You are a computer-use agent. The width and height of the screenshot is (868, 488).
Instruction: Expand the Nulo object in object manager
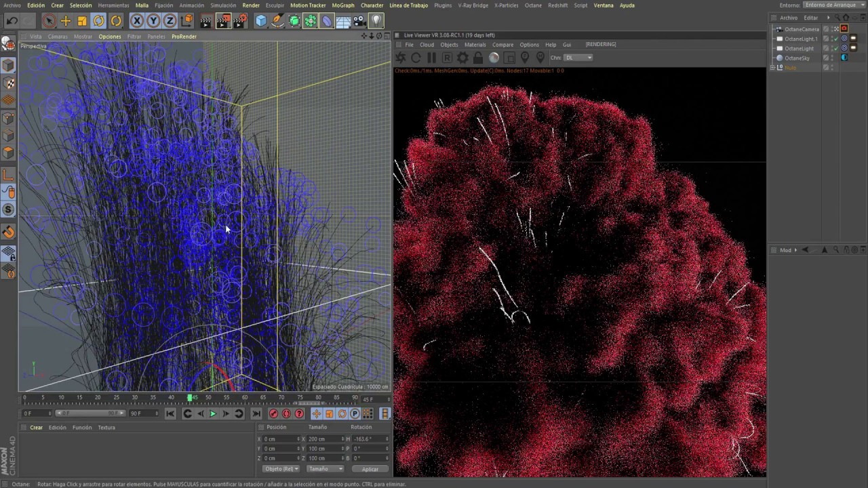tap(773, 67)
